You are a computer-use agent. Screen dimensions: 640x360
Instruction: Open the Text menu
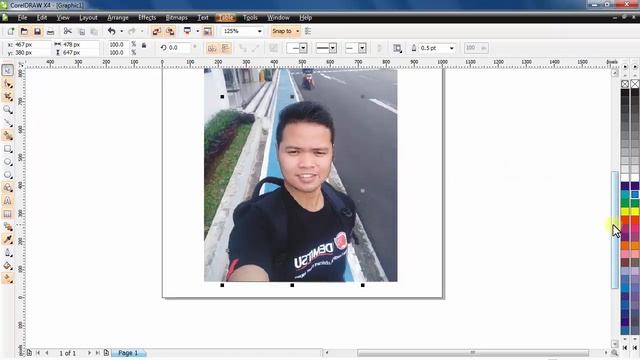pos(202,18)
